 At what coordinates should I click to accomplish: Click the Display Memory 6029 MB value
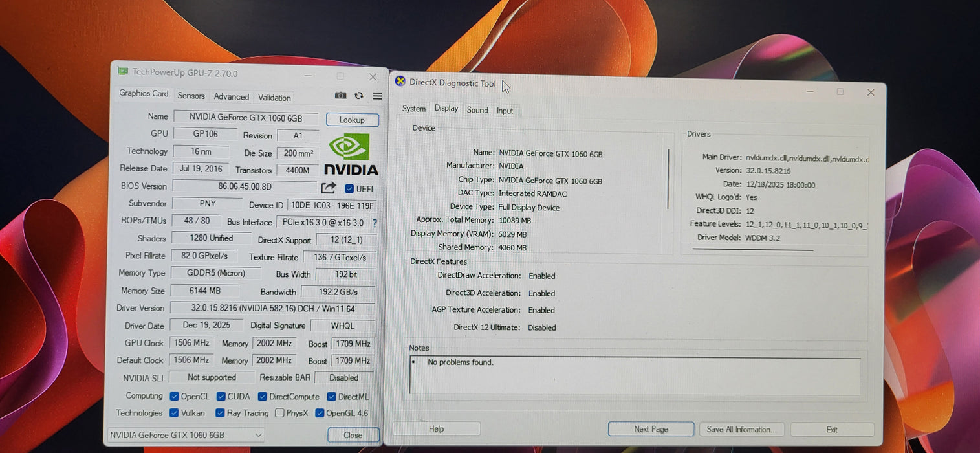(x=512, y=234)
